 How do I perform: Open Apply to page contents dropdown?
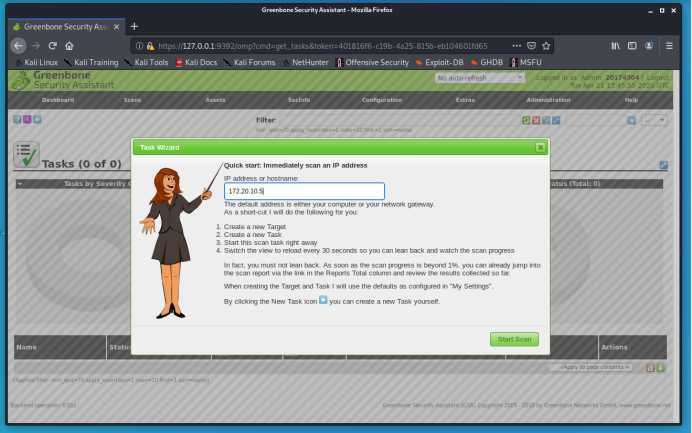[x=591, y=367]
